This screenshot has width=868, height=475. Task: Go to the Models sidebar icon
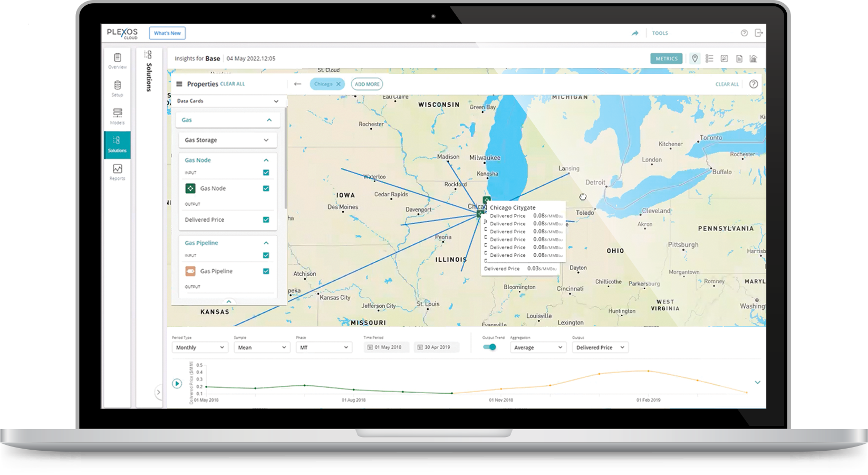(117, 116)
